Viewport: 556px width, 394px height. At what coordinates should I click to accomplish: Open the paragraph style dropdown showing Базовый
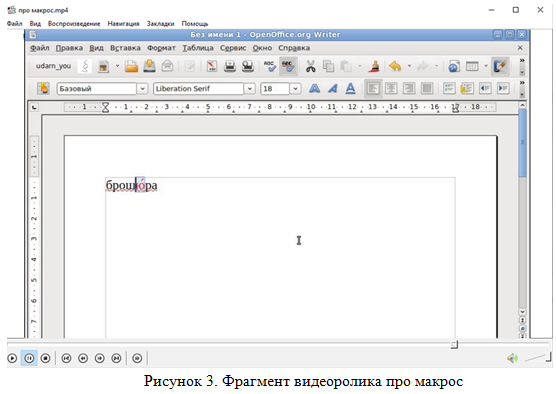click(x=142, y=89)
